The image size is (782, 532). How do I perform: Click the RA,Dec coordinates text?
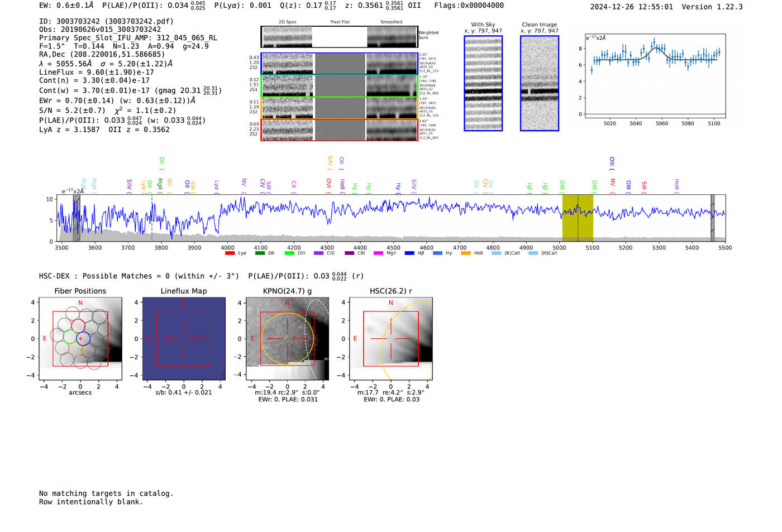point(102,54)
